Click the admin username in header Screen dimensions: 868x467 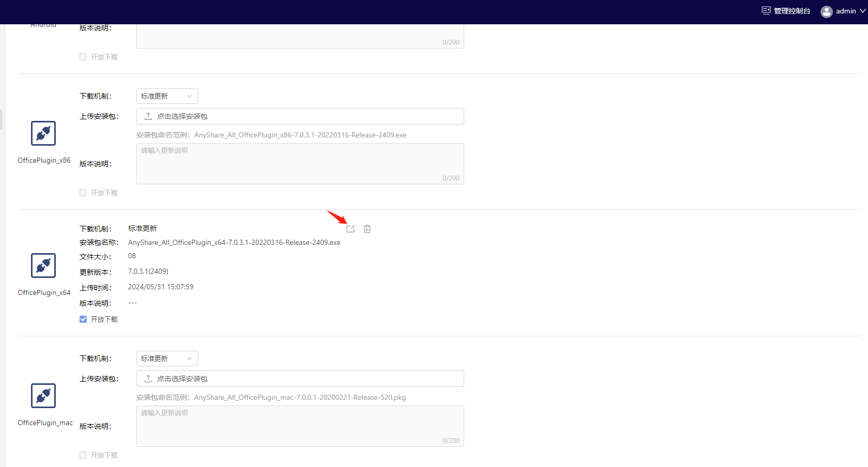pyautogui.click(x=846, y=11)
